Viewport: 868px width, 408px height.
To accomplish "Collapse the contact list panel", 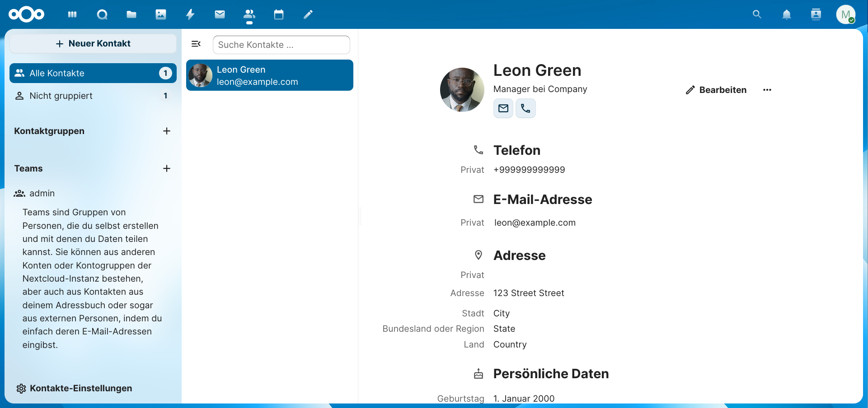I will pyautogui.click(x=196, y=44).
